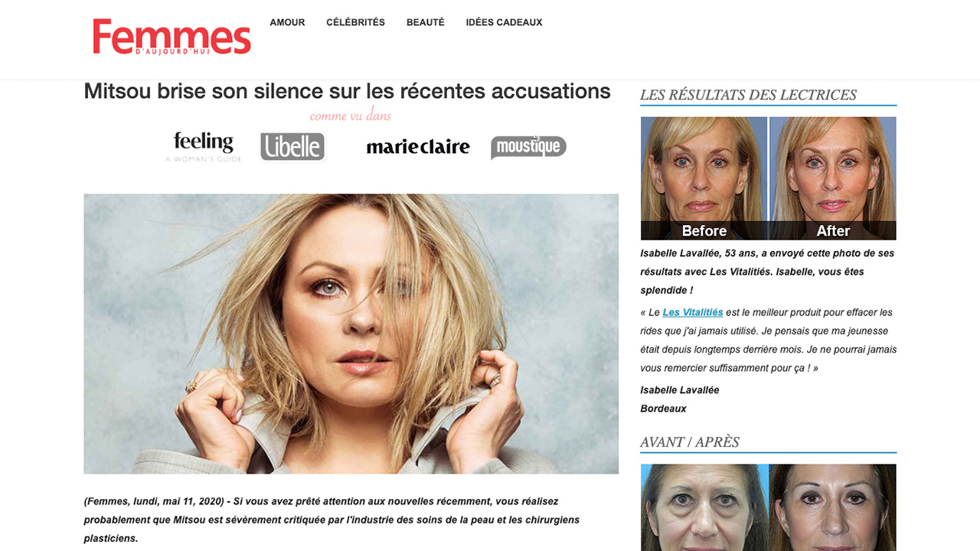Click the AVANT / APRÈS section heading

690,442
